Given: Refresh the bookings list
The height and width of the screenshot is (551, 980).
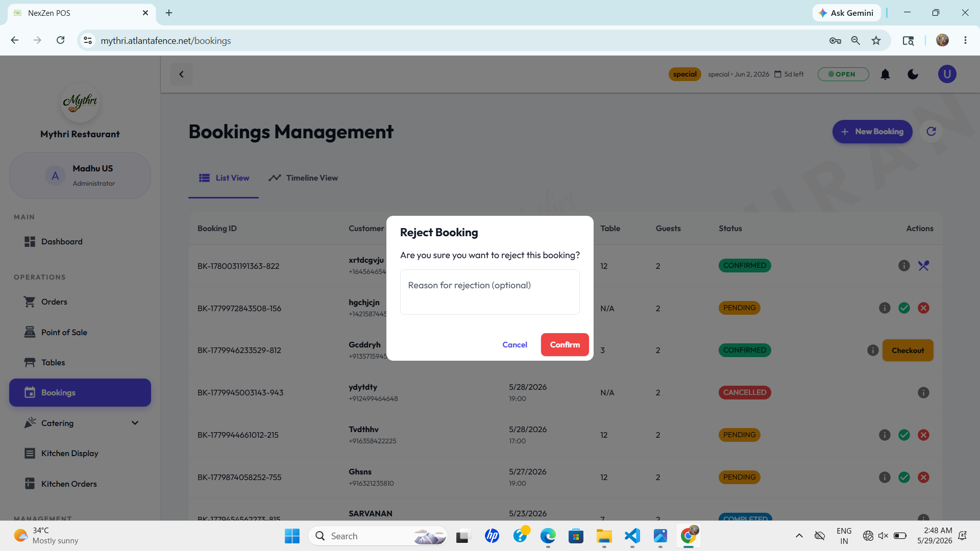Looking at the screenshot, I should tap(931, 132).
